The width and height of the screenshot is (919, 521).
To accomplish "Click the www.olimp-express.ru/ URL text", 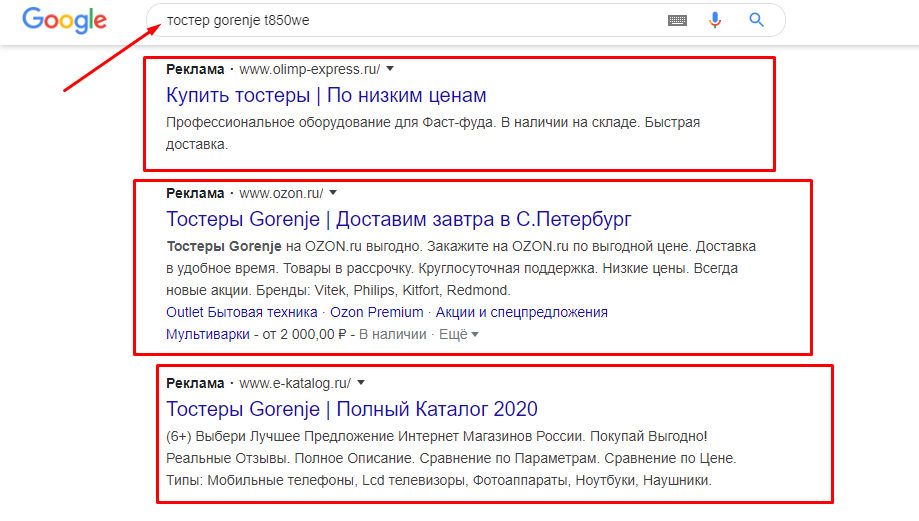I will [309, 69].
